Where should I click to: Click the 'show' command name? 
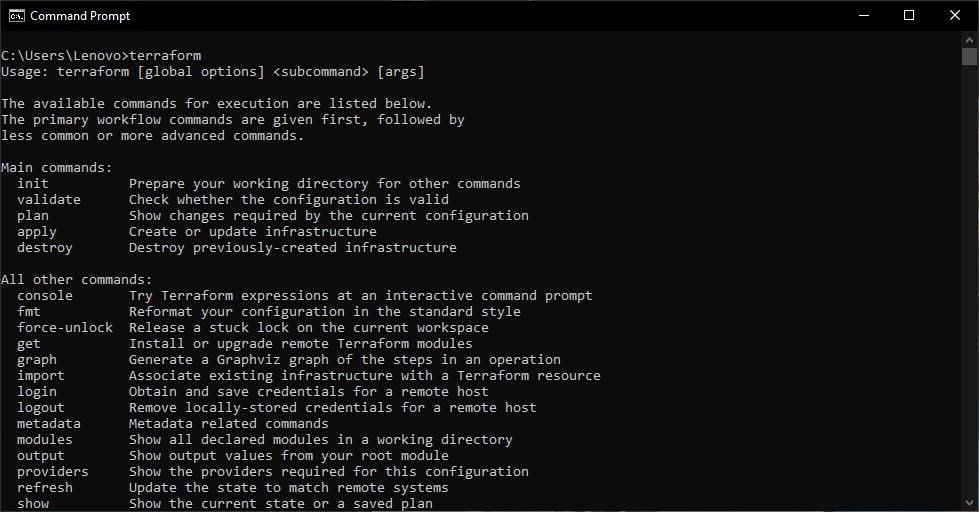pos(33,504)
